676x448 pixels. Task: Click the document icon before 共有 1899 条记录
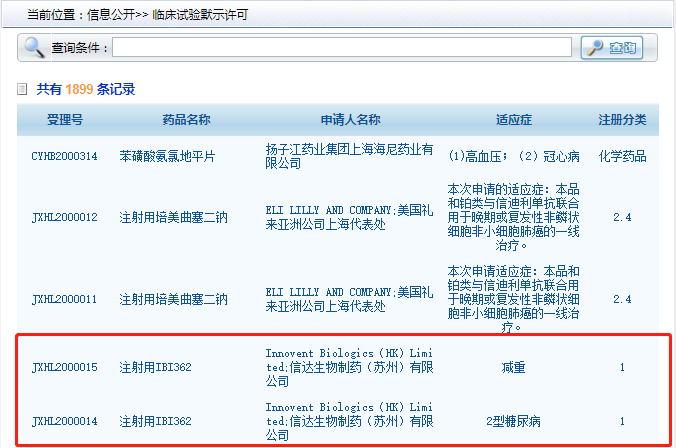(22, 89)
